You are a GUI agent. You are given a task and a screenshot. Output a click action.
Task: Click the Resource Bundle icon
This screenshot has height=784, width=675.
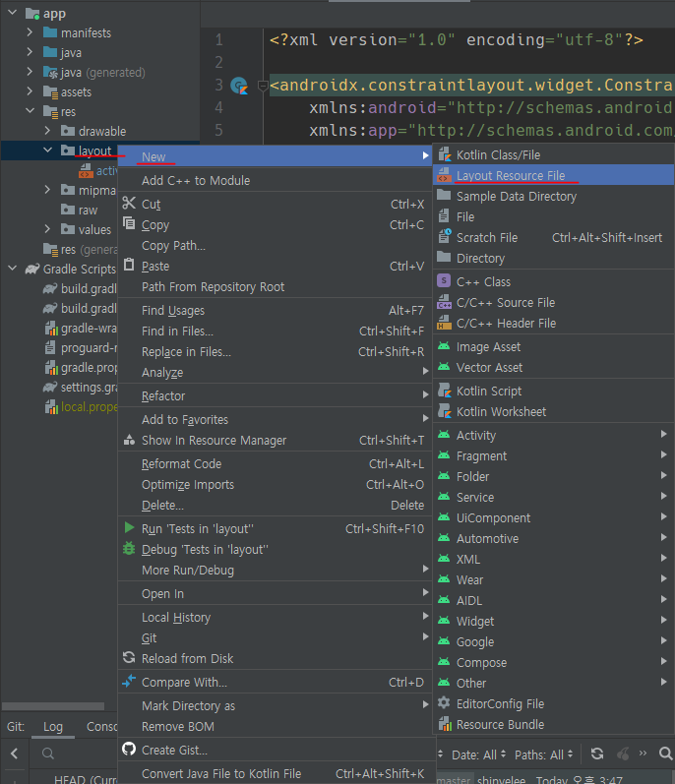click(x=444, y=724)
